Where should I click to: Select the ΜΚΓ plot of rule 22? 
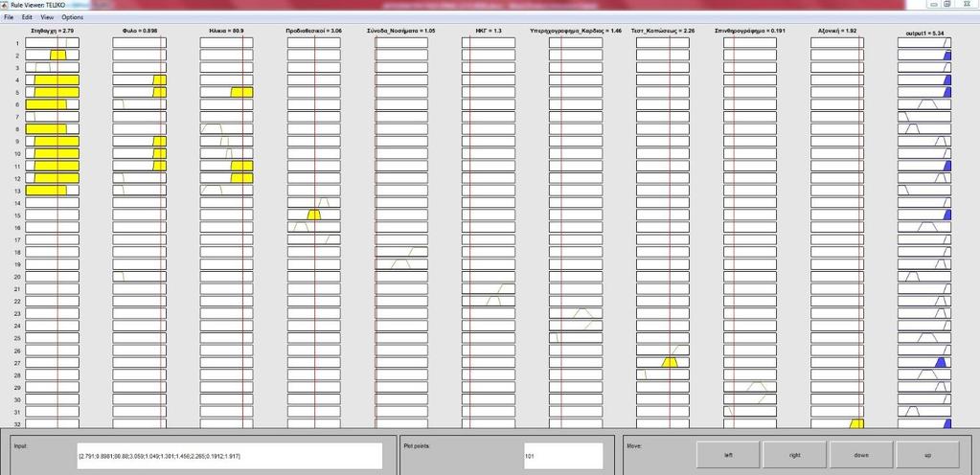[x=489, y=301]
